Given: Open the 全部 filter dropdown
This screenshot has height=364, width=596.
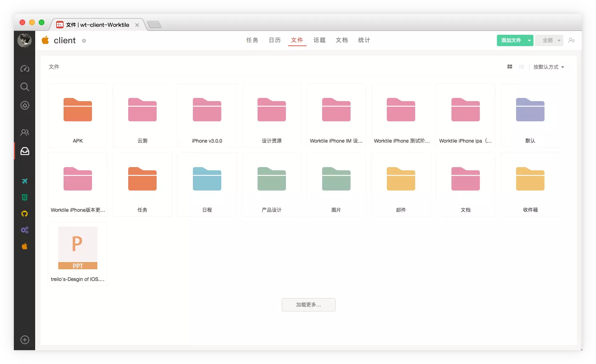Looking at the screenshot, I should point(549,40).
